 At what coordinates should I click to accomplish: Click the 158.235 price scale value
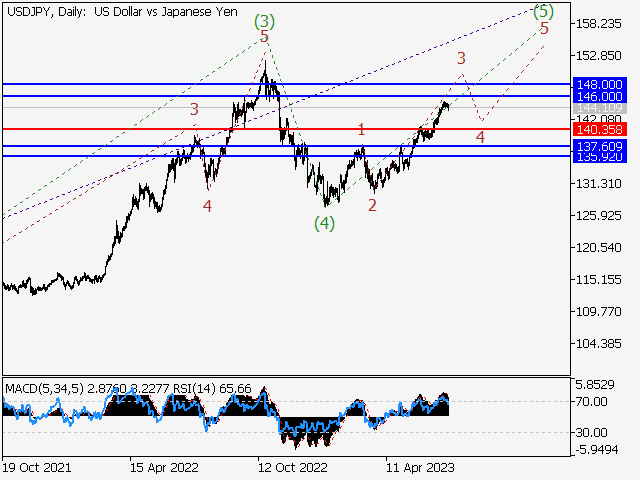[598, 24]
